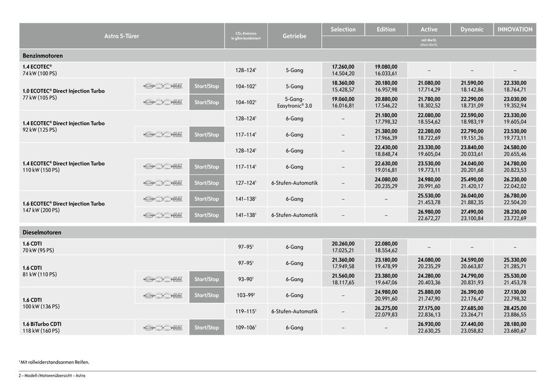555x392 pixels.
Task: Click the '1.4 ECOTEC 74 kW (100 PS)' engine label
Action: point(40,70)
